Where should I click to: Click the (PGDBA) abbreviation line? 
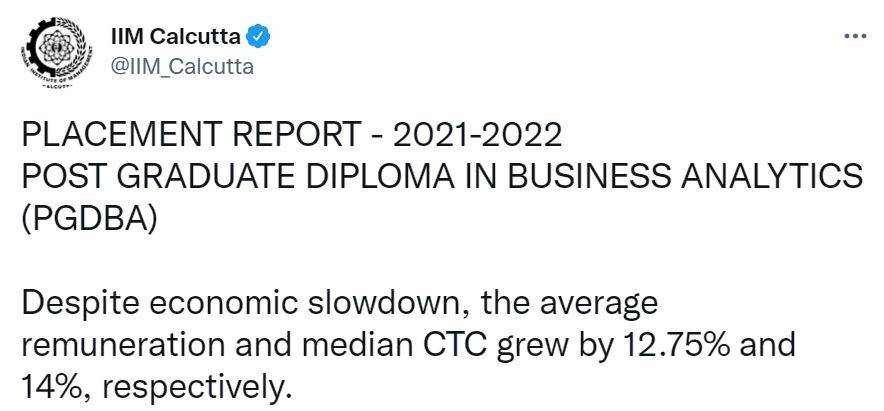click(88, 217)
